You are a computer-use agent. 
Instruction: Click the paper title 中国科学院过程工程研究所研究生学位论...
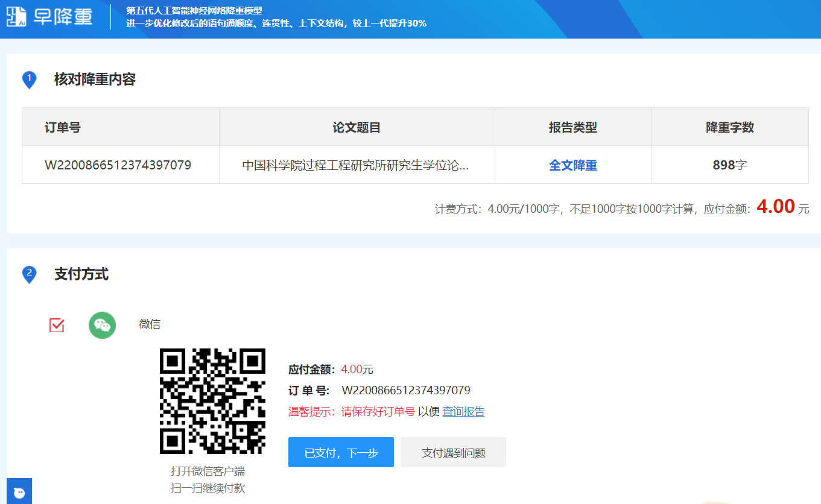coord(355,165)
